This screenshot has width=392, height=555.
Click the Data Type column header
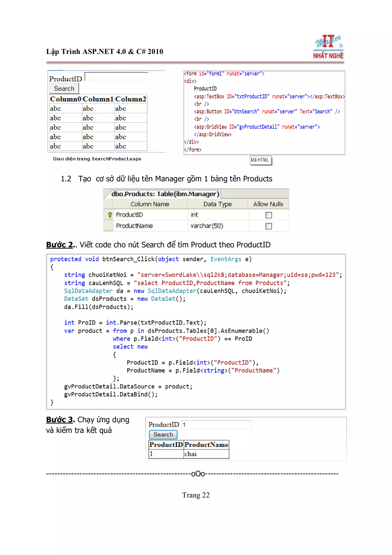click(x=217, y=204)
